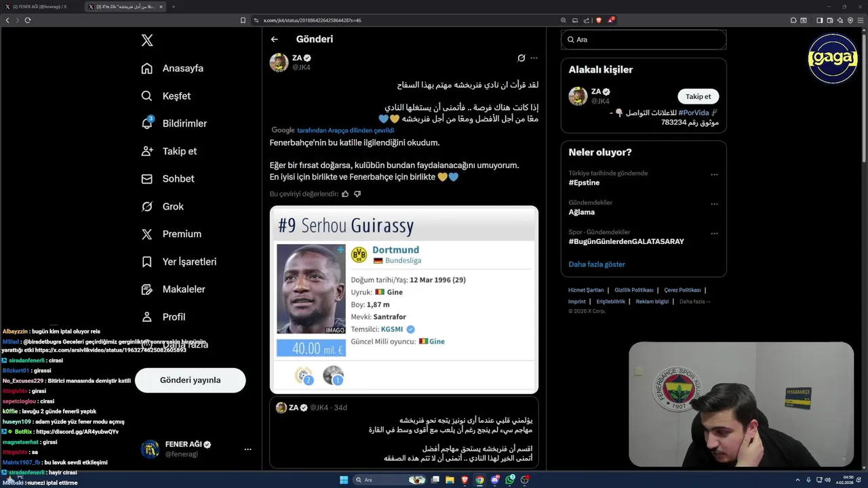
Task: Bookmark this page in the toolbar
Action: [x=243, y=20]
